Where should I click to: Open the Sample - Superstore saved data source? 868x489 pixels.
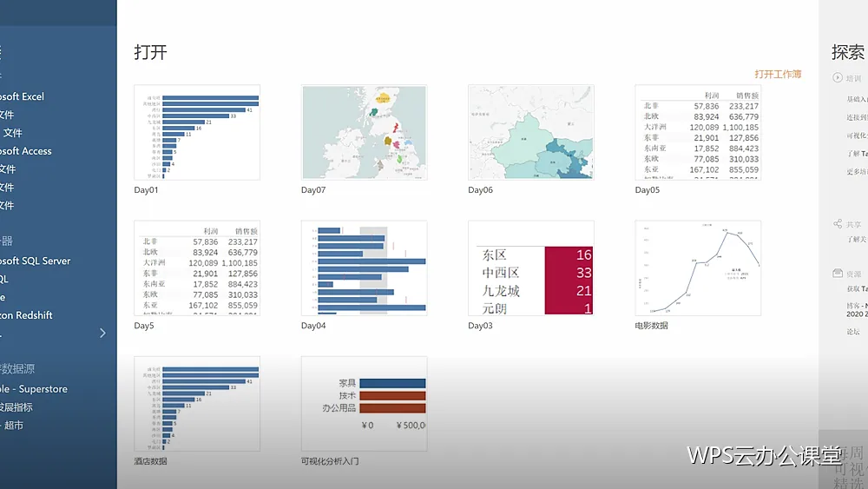pos(34,389)
